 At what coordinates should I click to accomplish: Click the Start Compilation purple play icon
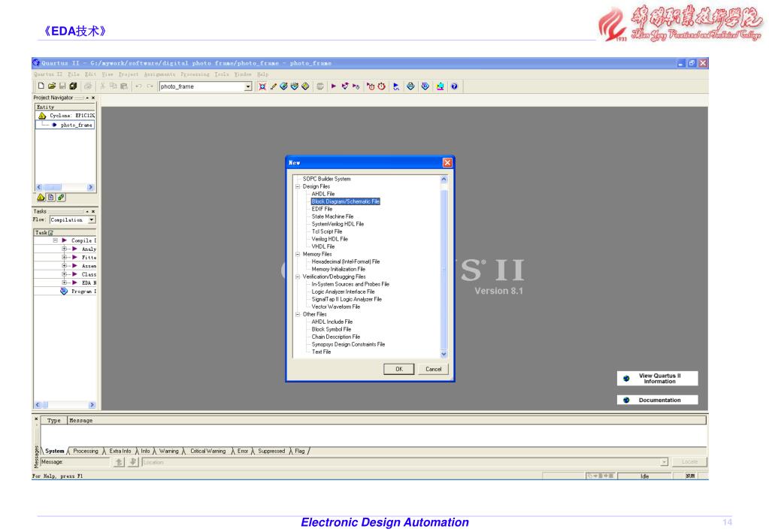click(x=334, y=86)
